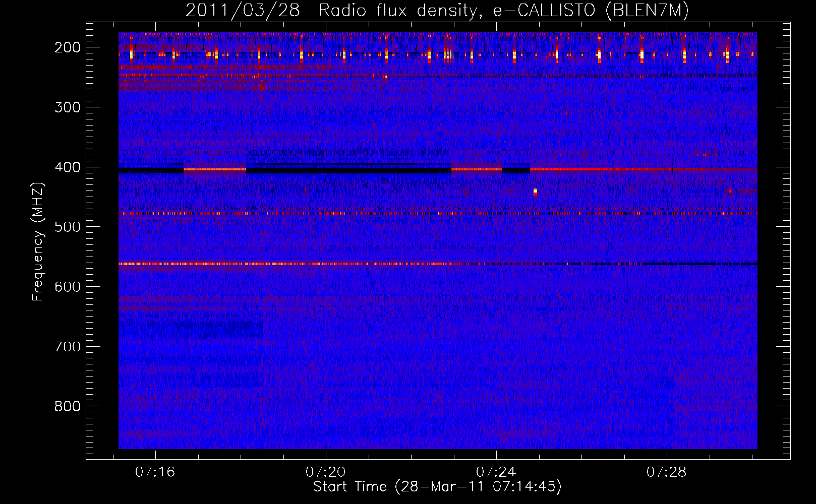
Task: Click the 800 frequency tick label
Action: pos(68,406)
